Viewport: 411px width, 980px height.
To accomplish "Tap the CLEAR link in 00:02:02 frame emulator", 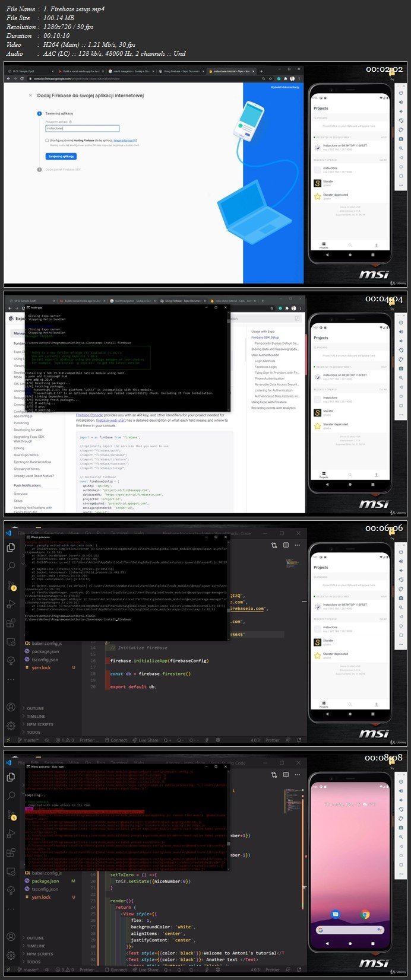I will [x=383, y=160].
